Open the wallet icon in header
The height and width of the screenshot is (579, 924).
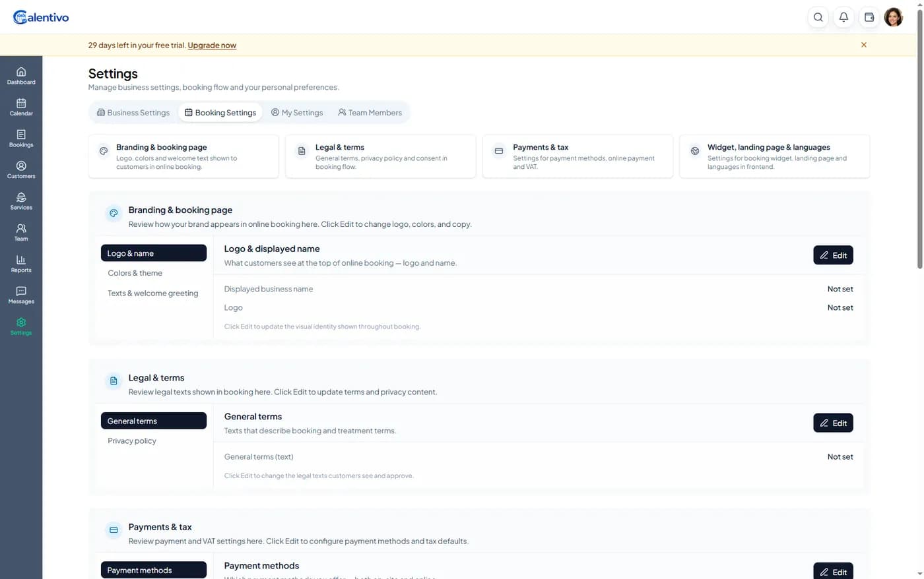click(869, 17)
